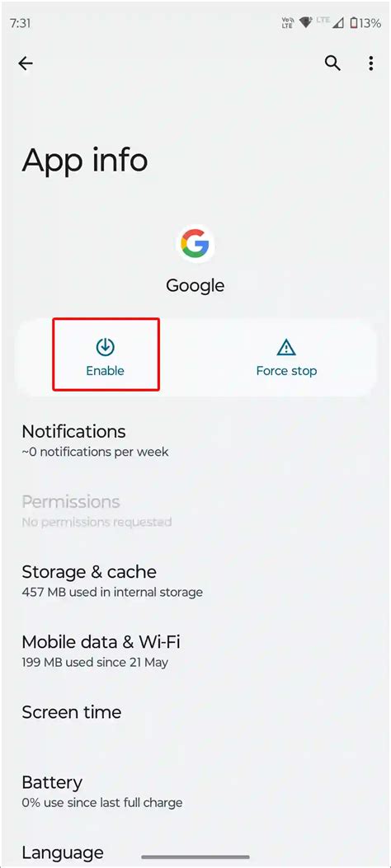Tap the mobile signal strength icon
The width and height of the screenshot is (391, 868).
click(338, 23)
